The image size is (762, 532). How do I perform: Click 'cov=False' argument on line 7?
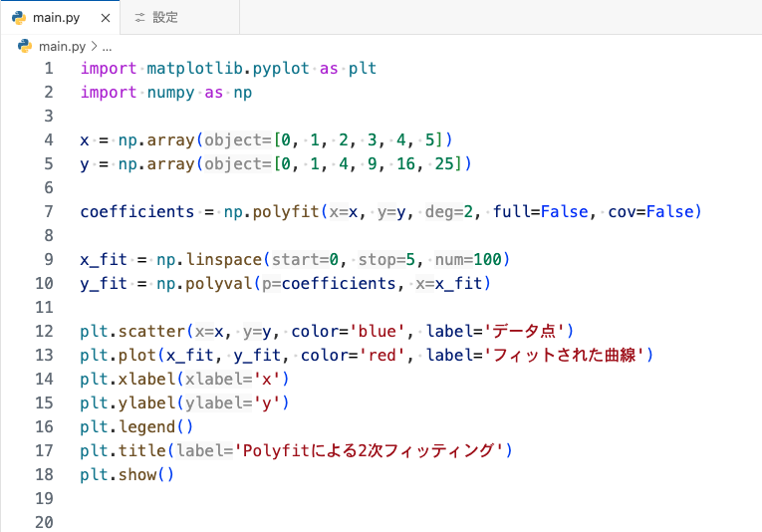pyautogui.click(x=651, y=212)
